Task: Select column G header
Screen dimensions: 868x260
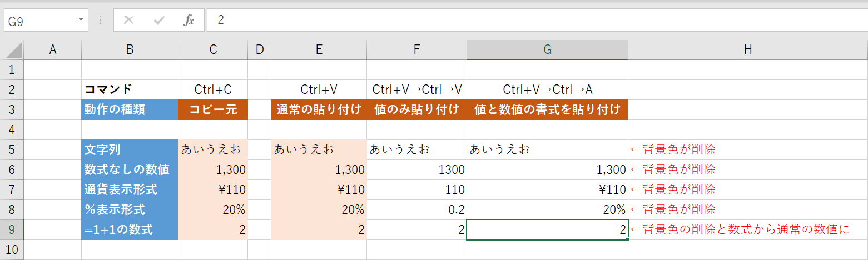Action: [x=547, y=50]
